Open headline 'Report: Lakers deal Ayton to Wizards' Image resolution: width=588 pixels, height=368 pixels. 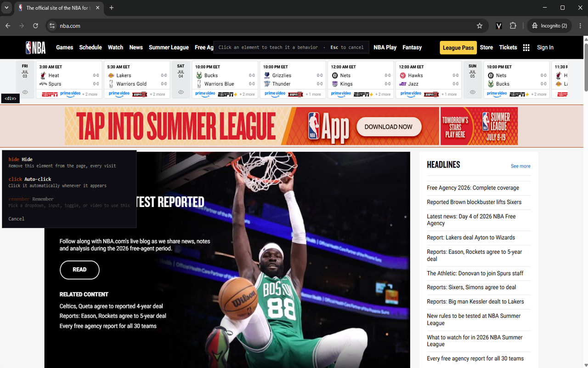pos(471,238)
